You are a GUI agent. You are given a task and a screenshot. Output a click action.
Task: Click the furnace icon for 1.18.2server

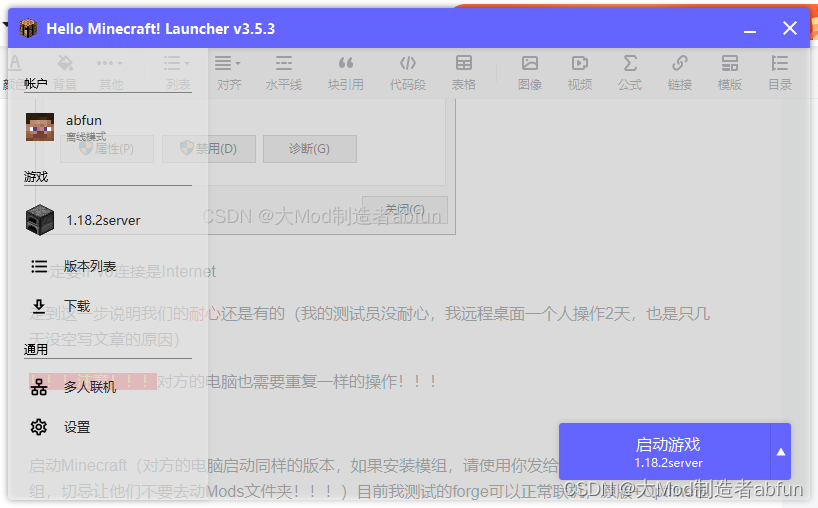(40, 220)
